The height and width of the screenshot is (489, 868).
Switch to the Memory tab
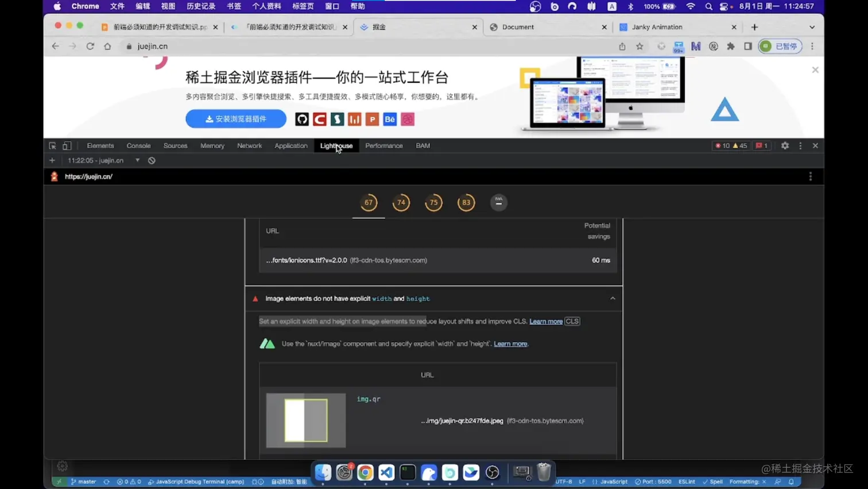[x=212, y=146]
